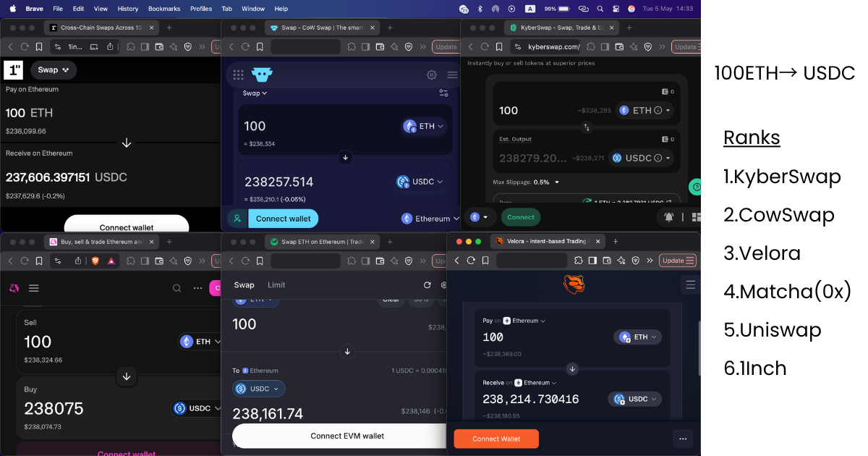Expand Pay on Ethereum network in Velora
This screenshot has height=456, width=868.
[x=524, y=321]
